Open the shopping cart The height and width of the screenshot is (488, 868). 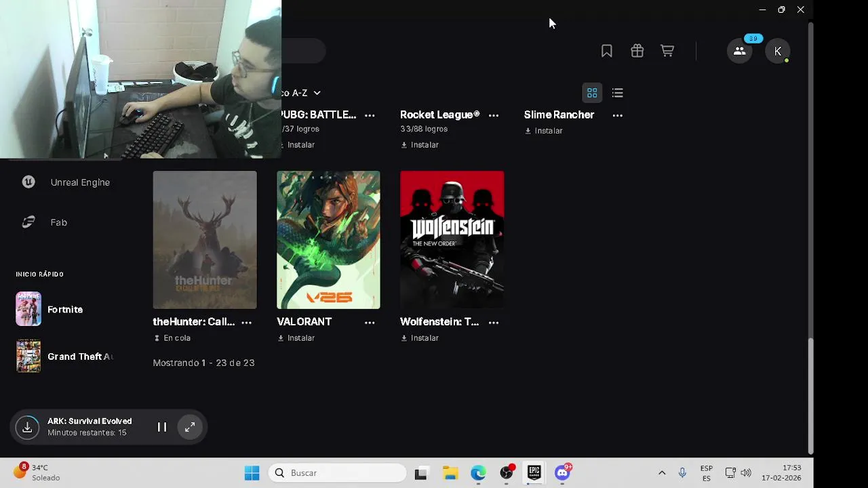coord(667,51)
